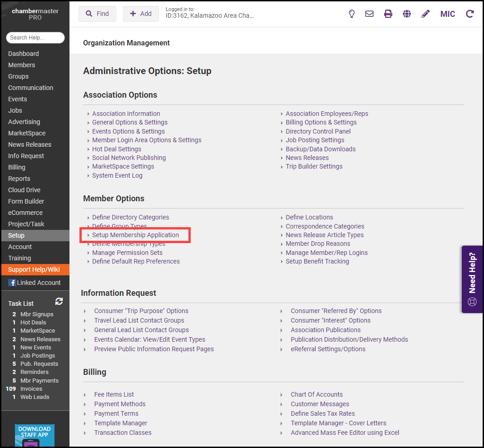Image resolution: width=484 pixels, height=448 pixels.
Task: Open Facebook Linked Account
Action: (x=35, y=283)
